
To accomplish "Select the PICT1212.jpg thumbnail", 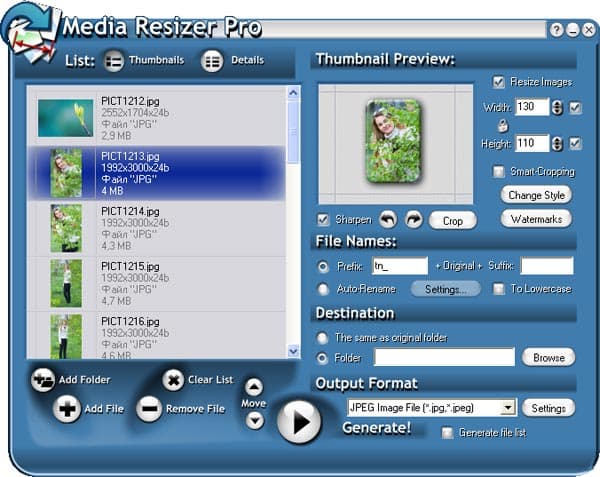I will tap(65, 118).
